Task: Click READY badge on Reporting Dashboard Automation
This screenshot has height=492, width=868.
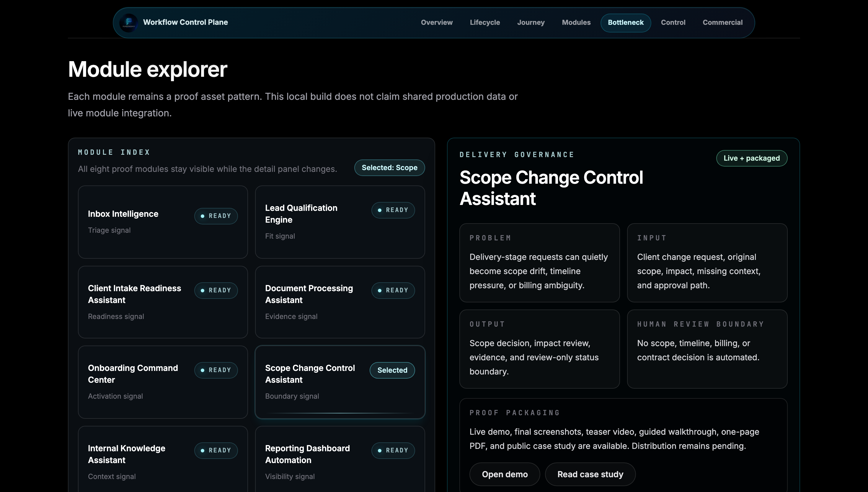Action: point(393,450)
